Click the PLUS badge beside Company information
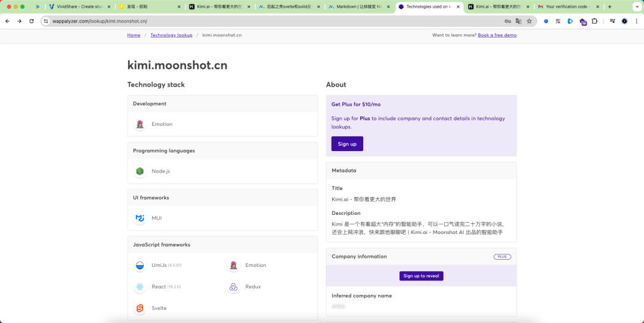 coord(502,257)
